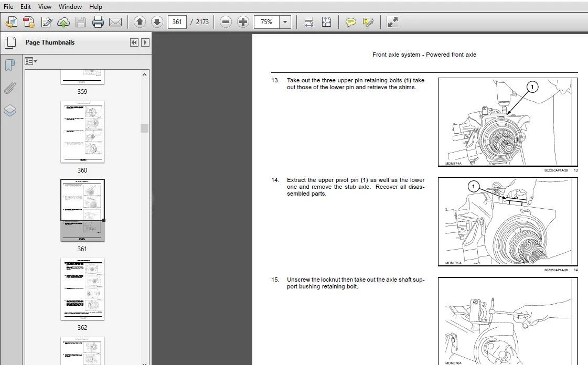
Task: Click the Fit width scrolling icon
Action: pyautogui.click(x=308, y=22)
